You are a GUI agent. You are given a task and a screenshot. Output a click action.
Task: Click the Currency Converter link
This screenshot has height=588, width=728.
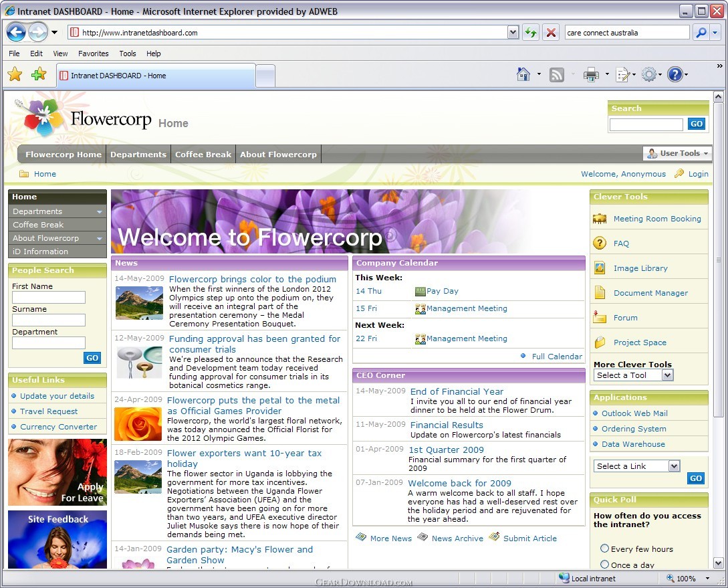59,426
